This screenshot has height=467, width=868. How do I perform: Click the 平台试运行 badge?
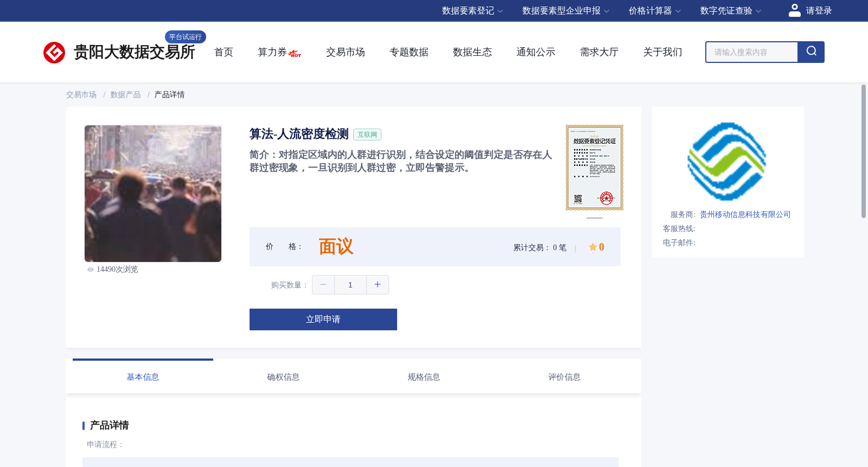point(186,37)
